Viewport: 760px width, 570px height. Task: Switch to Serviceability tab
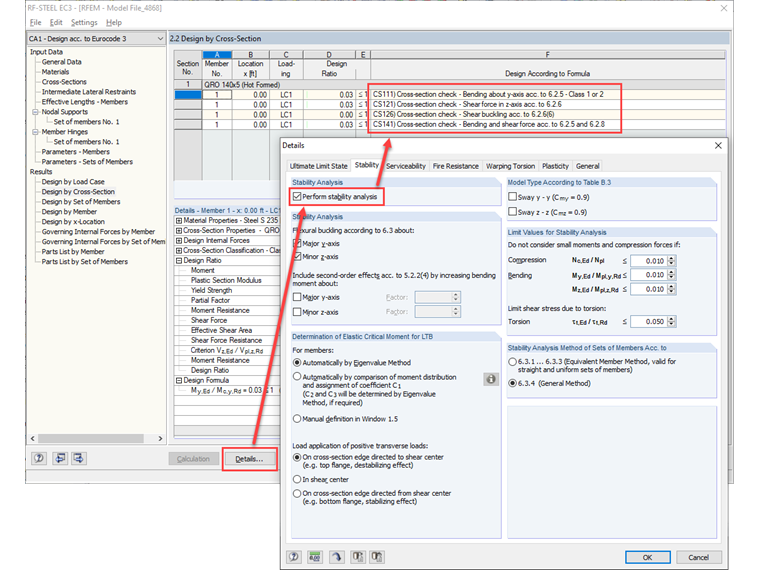pyautogui.click(x=406, y=166)
